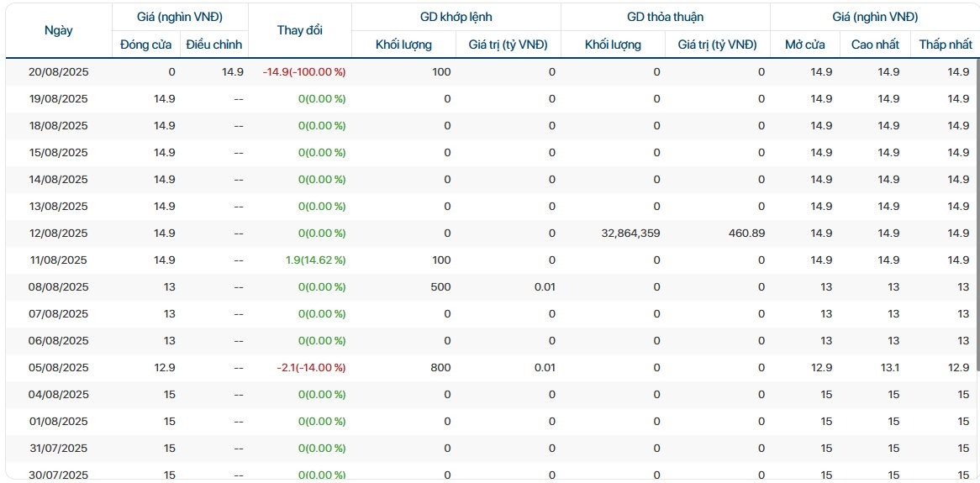The width and height of the screenshot is (980, 483).
Task: Click the 460.89 negotiated value cell
Action: click(x=744, y=234)
